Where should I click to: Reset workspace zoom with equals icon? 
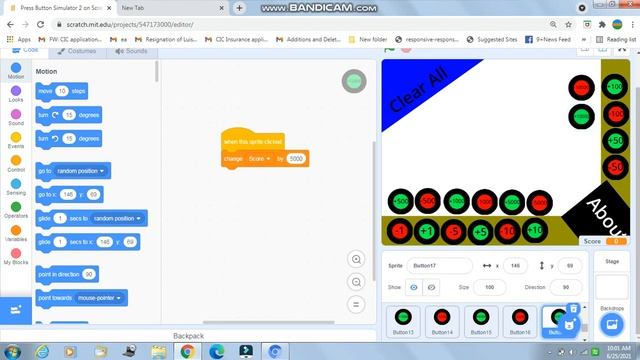356,304
